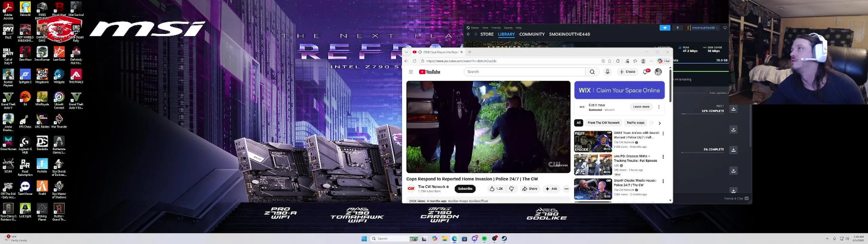The width and height of the screenshot is (868, 244).
Task: Click Windows Start button on taskbar
Action: 364,239
